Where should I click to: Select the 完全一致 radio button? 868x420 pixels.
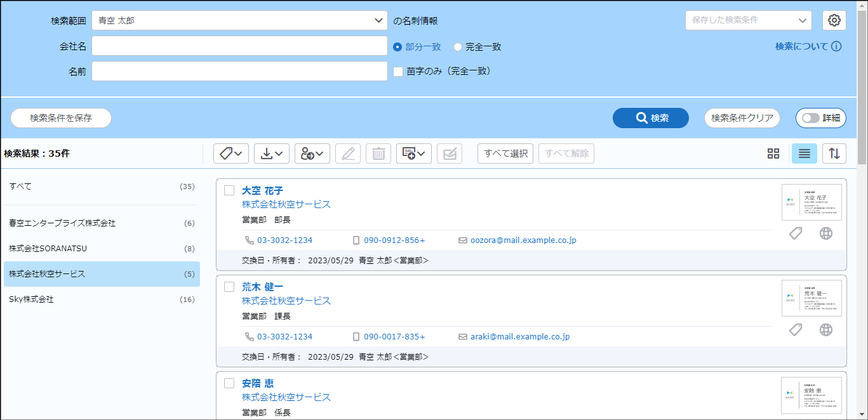coord(457,47)
